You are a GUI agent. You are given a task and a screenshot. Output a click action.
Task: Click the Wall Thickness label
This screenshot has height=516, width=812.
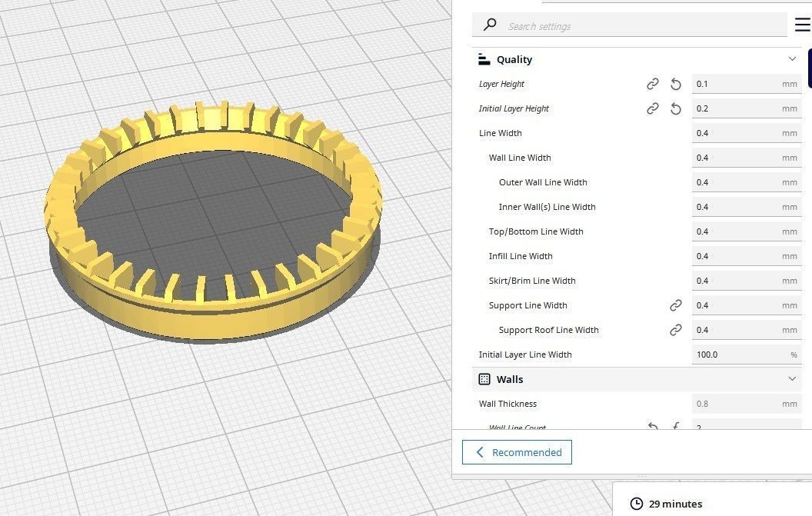click(x=507, y=404)
